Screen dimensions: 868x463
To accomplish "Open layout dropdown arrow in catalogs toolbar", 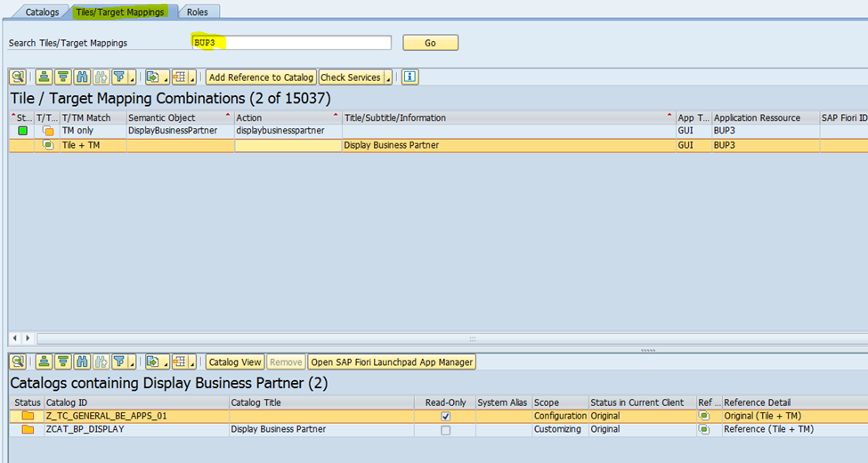I will [192, 361].
